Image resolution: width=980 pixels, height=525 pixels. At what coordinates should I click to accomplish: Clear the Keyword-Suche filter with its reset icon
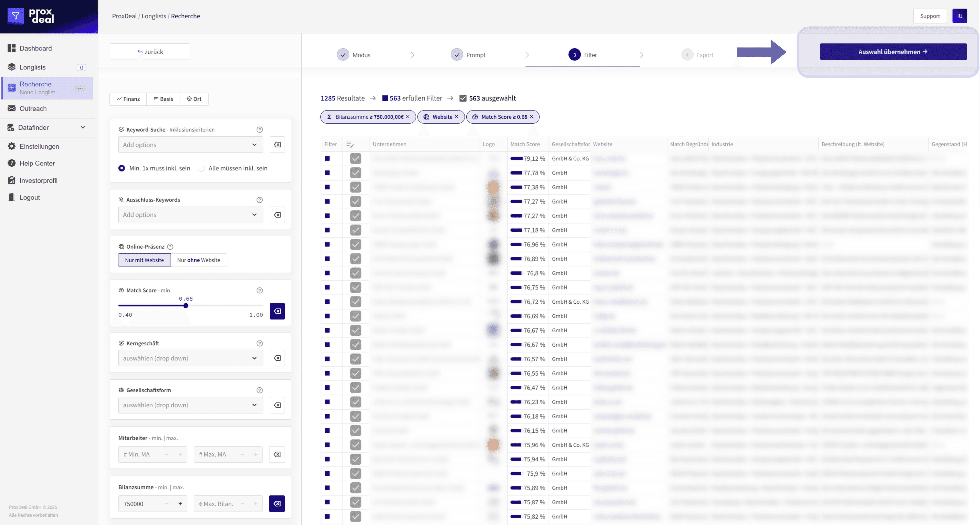277,145
